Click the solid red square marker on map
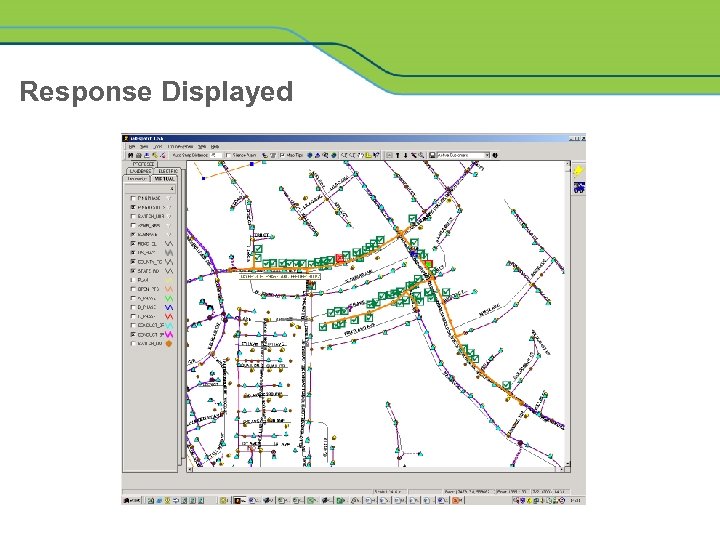This screenshot has height=540, width=720. click(x=340, y=259)
